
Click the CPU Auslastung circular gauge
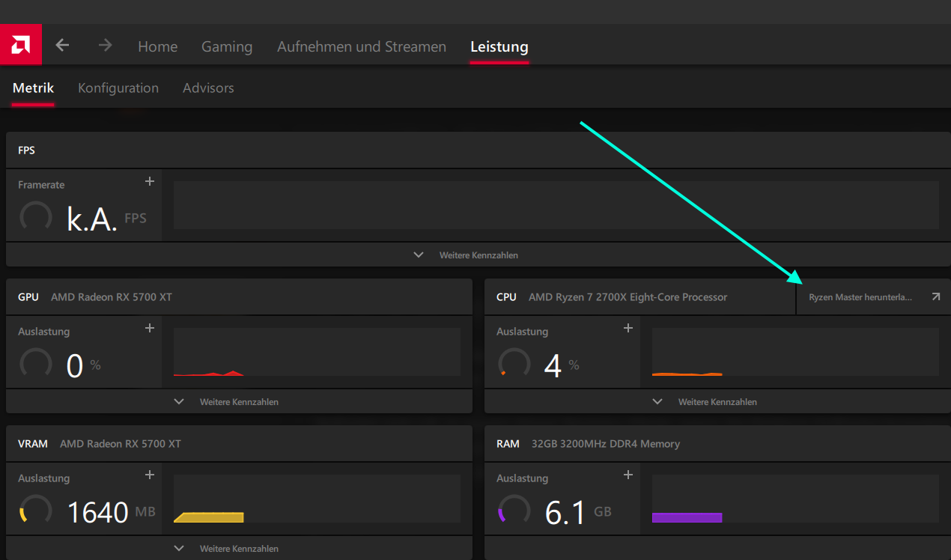tap(514, 364)
